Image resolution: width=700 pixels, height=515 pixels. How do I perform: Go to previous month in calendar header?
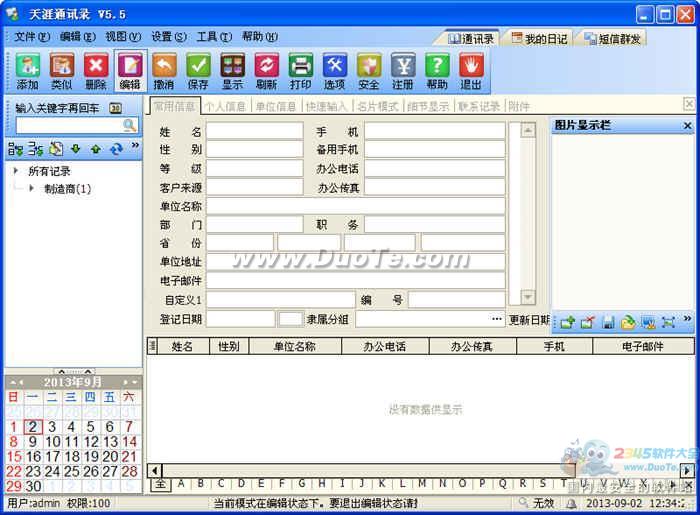21,382
